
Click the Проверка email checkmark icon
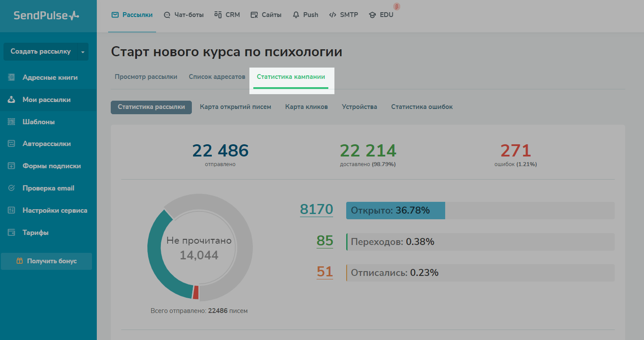coord(12,188)
